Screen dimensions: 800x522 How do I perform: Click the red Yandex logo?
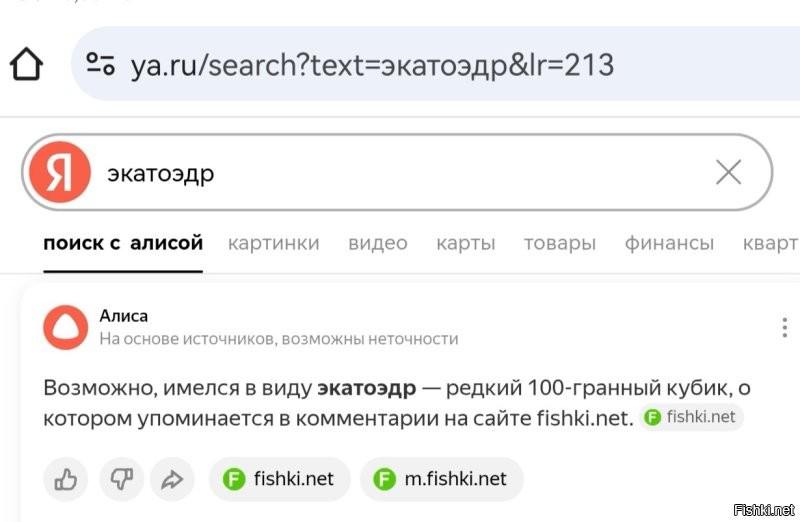60,173
